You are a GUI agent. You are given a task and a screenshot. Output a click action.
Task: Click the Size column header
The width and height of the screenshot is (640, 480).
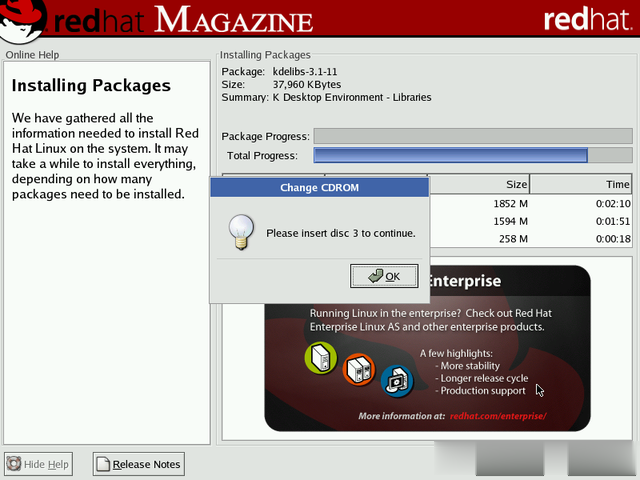[479, 184]
